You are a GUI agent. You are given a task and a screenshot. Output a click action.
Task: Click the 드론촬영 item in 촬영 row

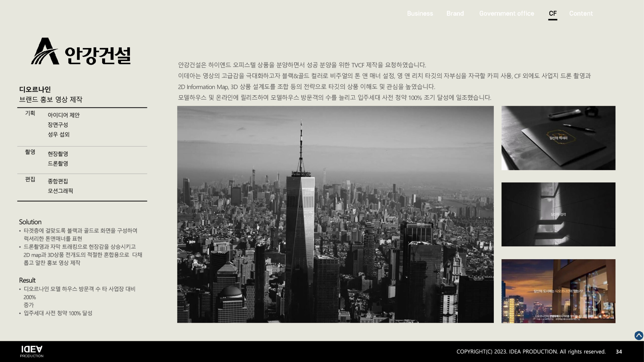[x=58, y=163]
